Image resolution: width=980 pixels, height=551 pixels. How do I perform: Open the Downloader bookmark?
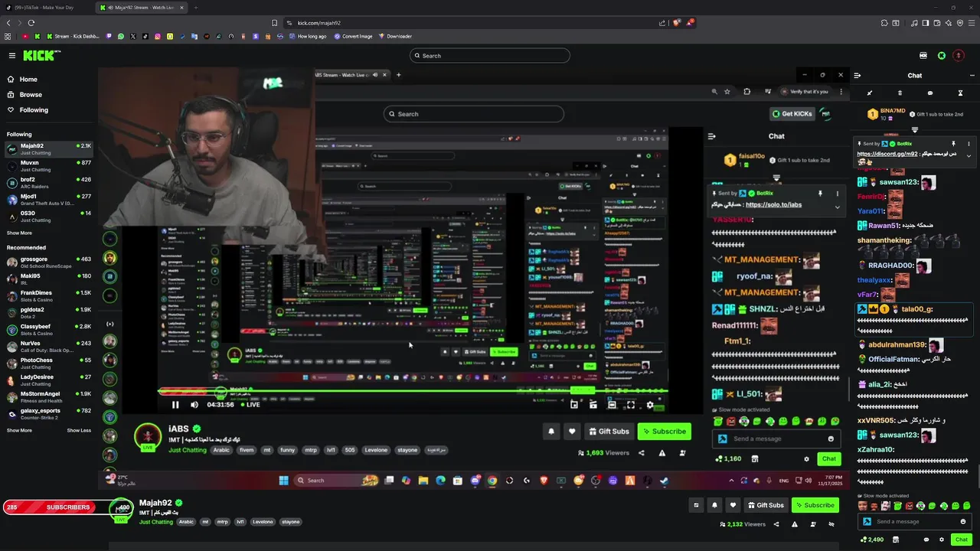[x=395, y=36]
